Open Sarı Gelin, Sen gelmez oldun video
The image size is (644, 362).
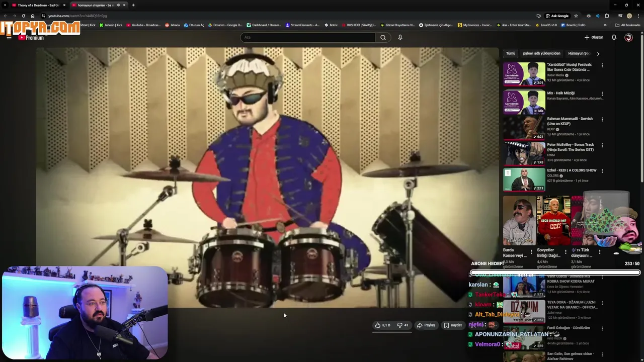click(570, 356)
